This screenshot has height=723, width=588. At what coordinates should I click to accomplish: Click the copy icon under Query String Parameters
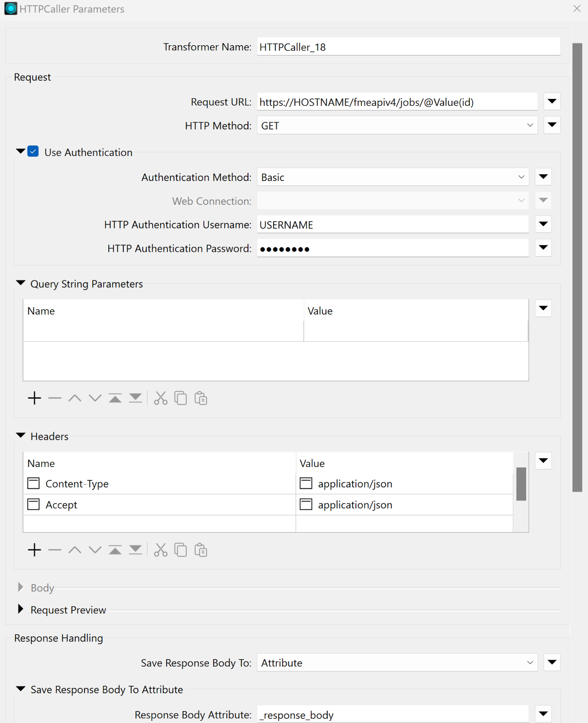(x=181, y=398)
